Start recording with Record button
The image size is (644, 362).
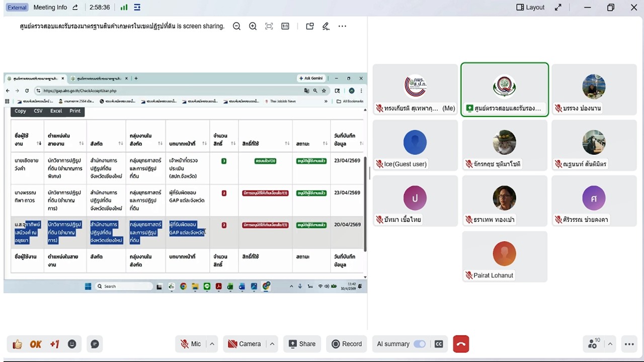pos(347,344)
